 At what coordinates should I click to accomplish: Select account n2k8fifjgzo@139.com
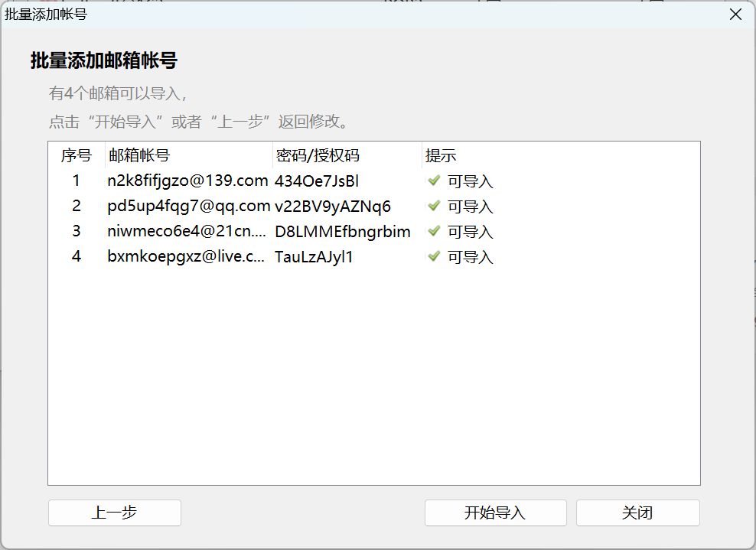point(187,181)
